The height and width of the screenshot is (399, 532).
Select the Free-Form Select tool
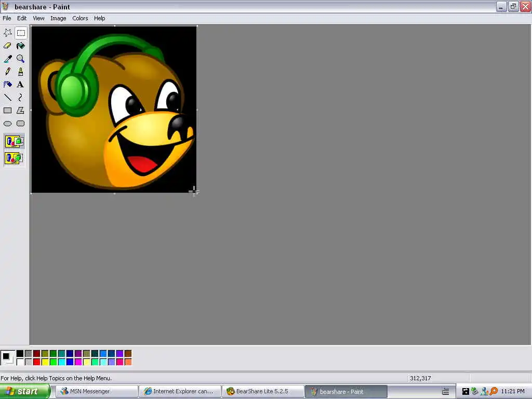pos(7,33)
